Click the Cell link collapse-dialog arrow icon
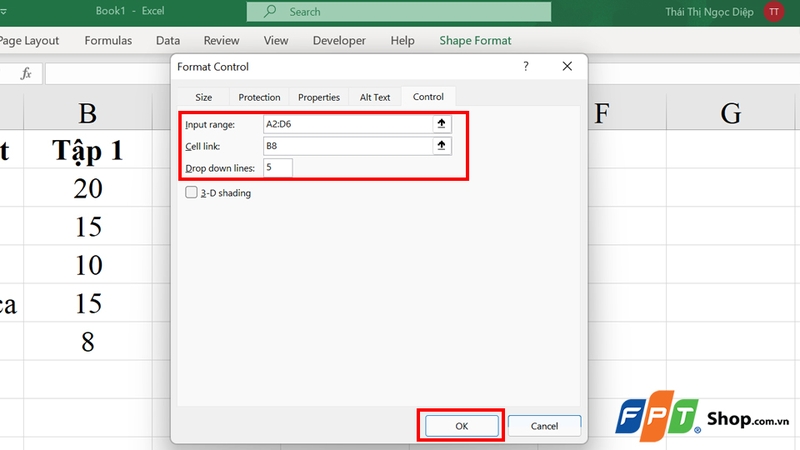 click(x=441, y=146)
